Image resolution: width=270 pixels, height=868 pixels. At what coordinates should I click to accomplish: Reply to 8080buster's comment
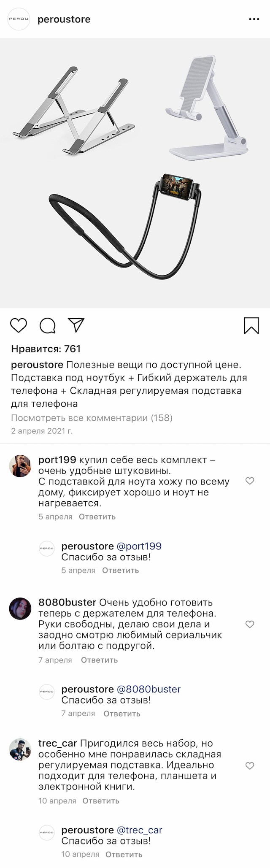pyautogui.click(x=99, y=660)
